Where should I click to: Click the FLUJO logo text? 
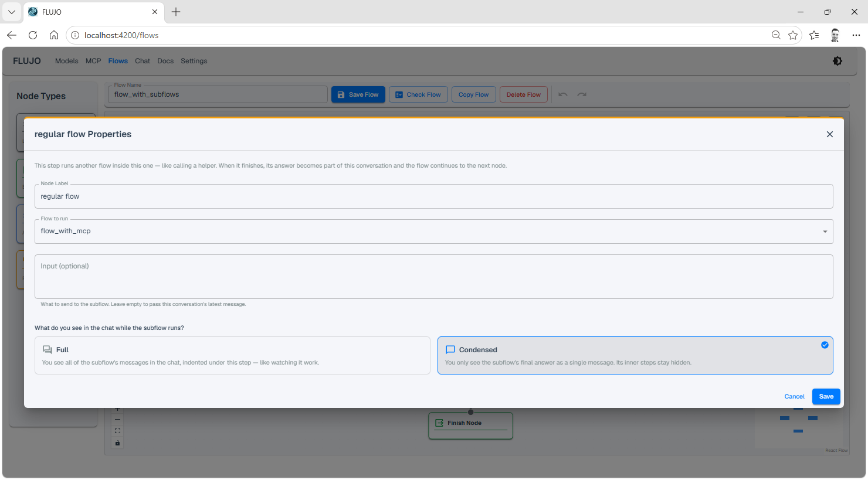(x=27, y=61)
